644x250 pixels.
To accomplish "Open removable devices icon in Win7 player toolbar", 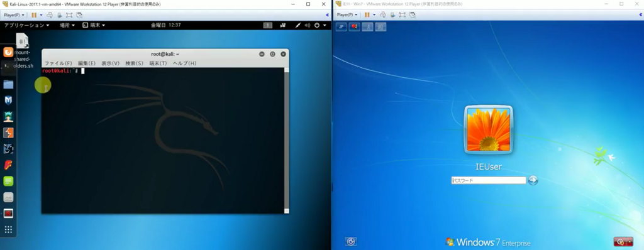I will click(392, 15).
